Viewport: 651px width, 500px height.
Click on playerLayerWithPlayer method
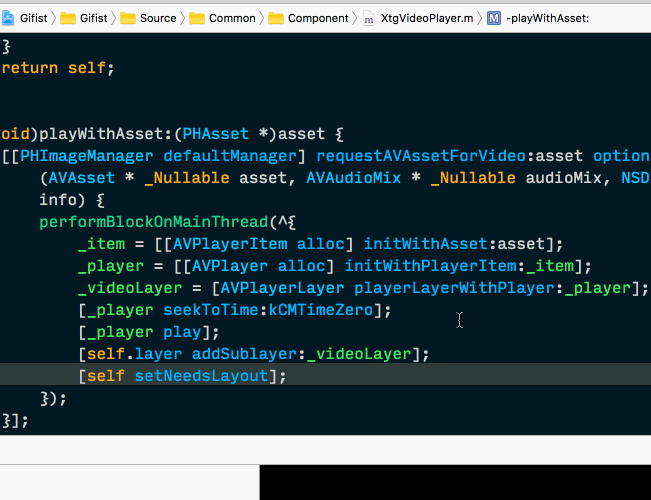tap(454, 288)
